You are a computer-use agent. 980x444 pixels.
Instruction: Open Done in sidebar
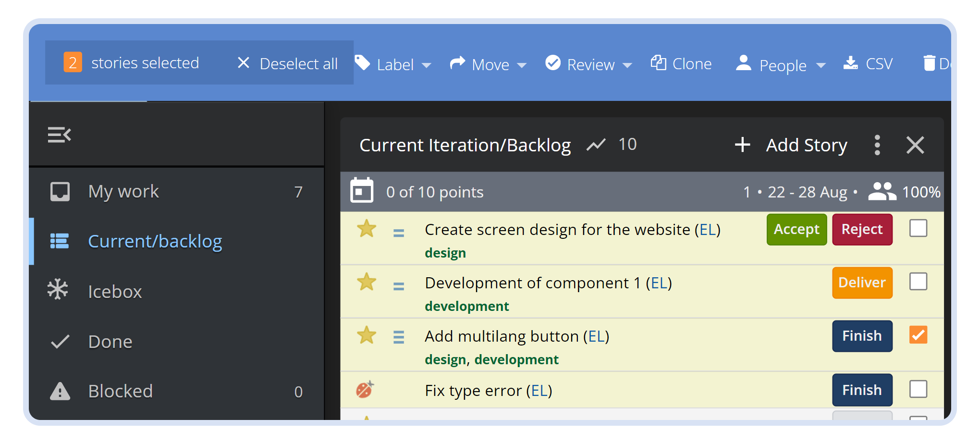177,341
